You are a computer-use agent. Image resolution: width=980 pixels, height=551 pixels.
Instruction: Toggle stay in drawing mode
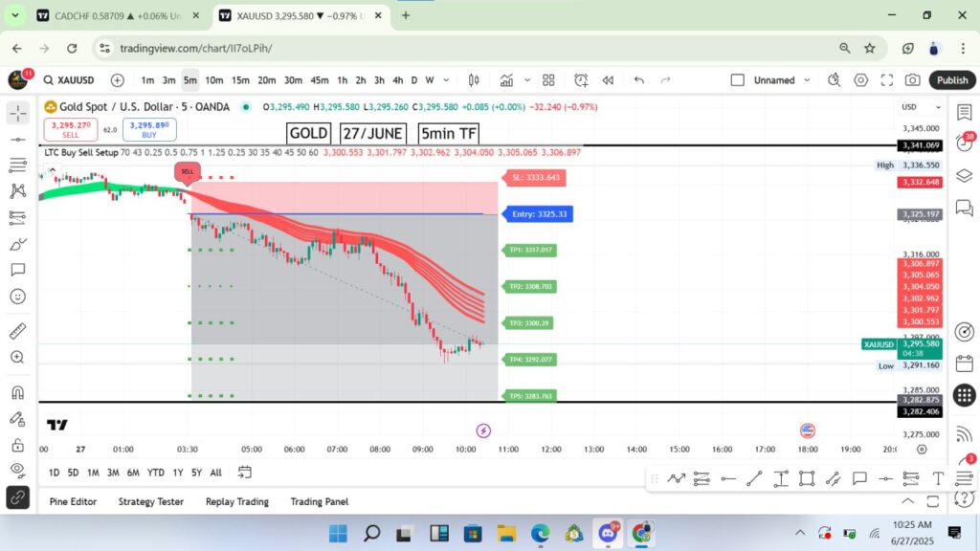(18, 419)
